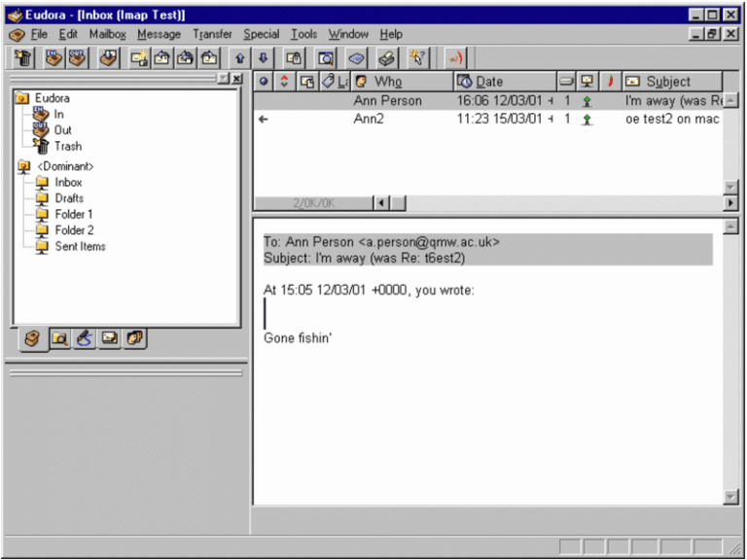The width and height of the screenshot is (747, 560).
Task: Sort by the Mood chili pepper column
Action: click(x=610, y=82)
